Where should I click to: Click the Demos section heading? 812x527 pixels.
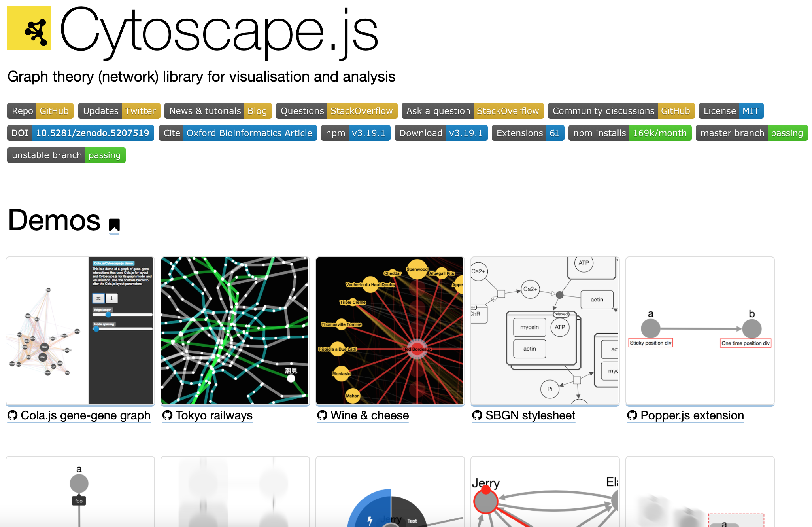pos(54,220)
